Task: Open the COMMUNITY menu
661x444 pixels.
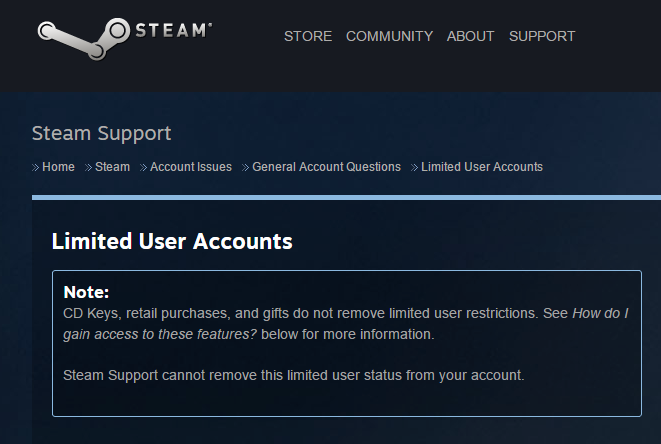Action: click(x=390, y=36)
